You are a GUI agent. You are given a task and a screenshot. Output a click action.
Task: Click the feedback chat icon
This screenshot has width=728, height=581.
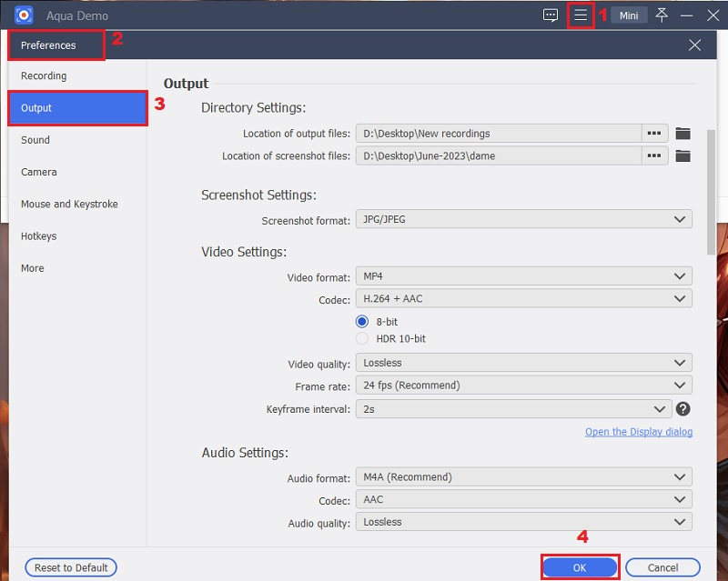coord(550,15)
